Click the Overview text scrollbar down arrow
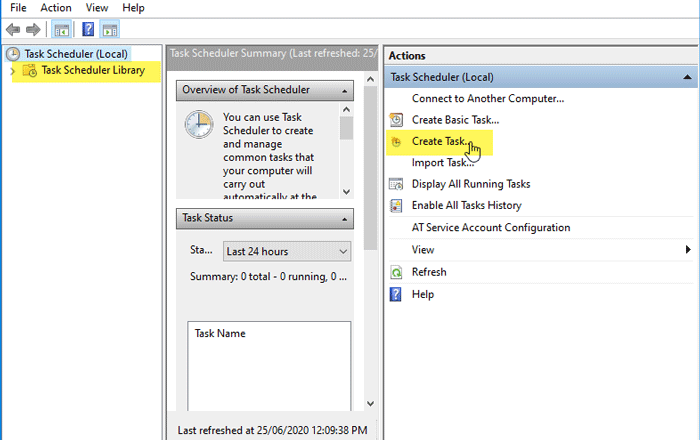Screen dimensions: 700x440 coord(346,191)
